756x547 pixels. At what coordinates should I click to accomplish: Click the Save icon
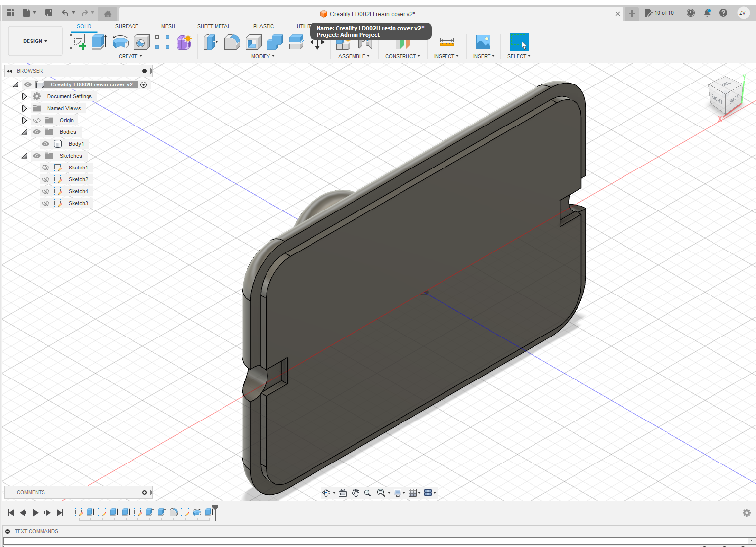coord(48,13)
